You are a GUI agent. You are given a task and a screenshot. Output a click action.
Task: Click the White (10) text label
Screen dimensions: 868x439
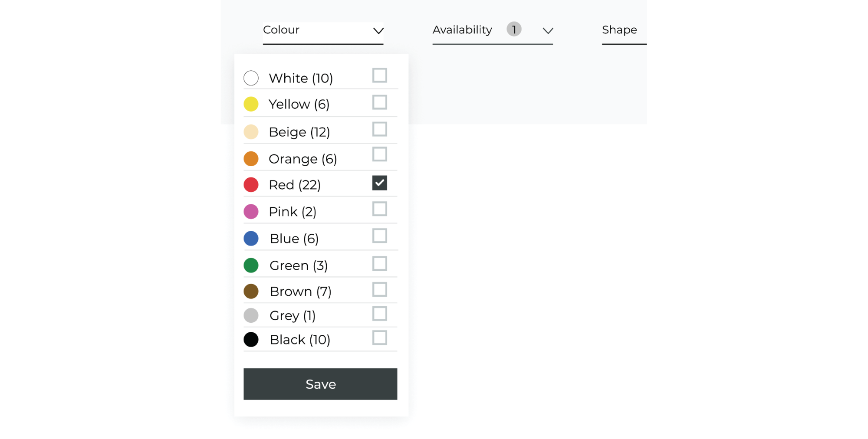pos(301,78)
